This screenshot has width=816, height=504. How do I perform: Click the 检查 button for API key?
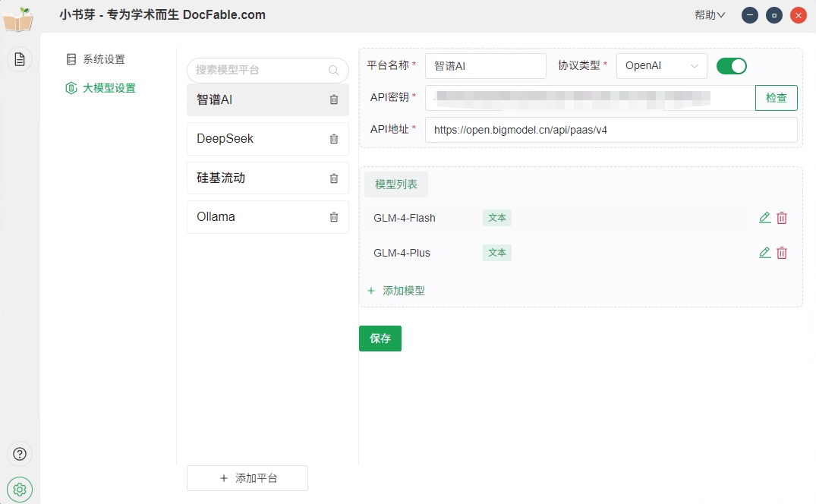point(776,98)
